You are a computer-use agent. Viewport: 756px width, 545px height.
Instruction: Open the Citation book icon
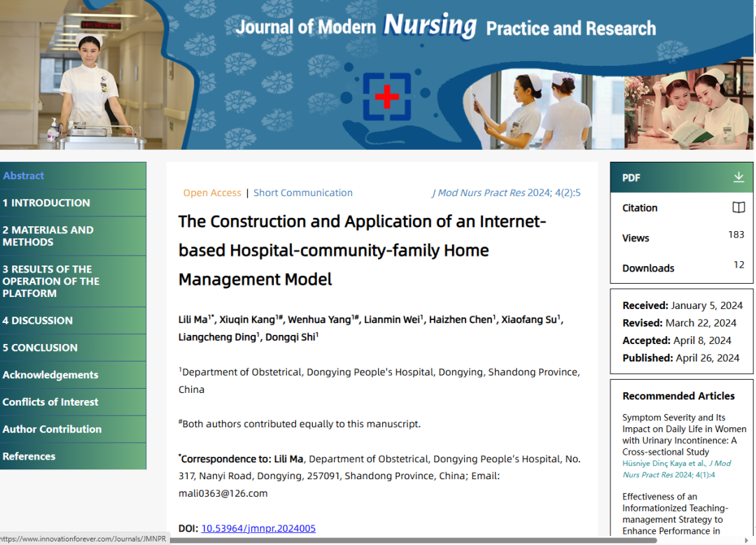(738, 207)
